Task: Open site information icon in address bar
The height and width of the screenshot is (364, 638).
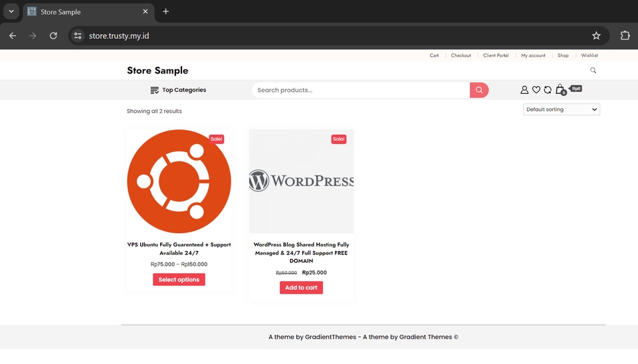Action: tap(78, 36)
